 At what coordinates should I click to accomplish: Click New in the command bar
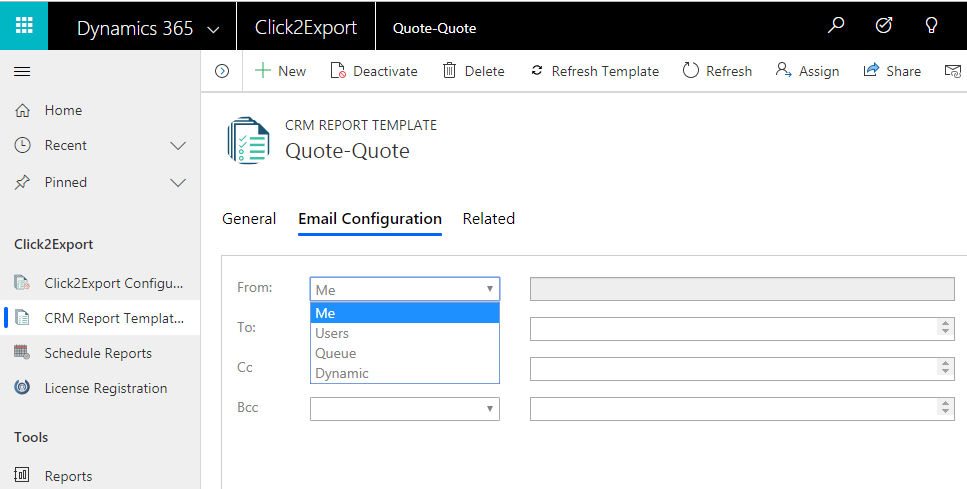click(281, 71)
